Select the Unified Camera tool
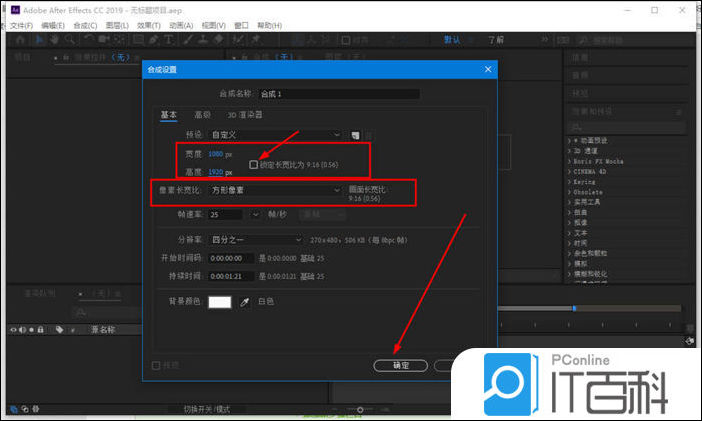Image resolution: width=702 pixels, height=421 pixels. click(x=104, y=40)
